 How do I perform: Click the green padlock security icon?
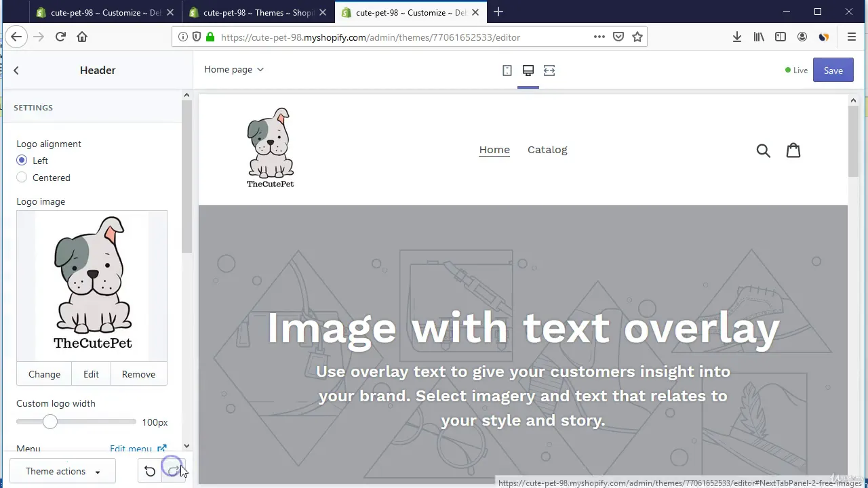[x=210, y=37]
